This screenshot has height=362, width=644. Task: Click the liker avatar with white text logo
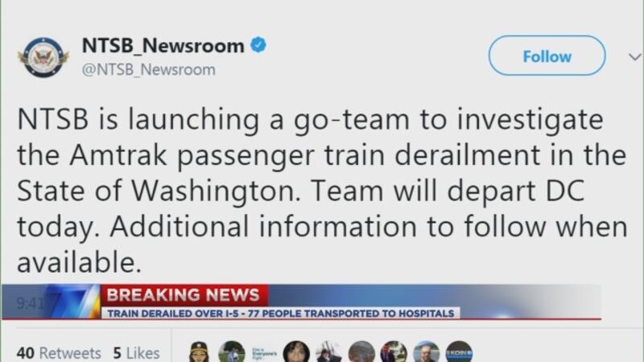pos(264,352)
